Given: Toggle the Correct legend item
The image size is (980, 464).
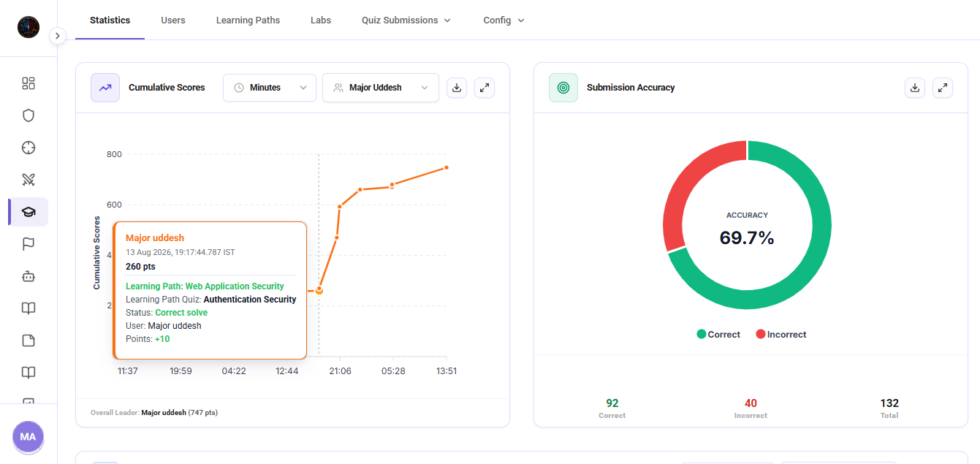Looking at the screenshot, I should pos(718,335).
